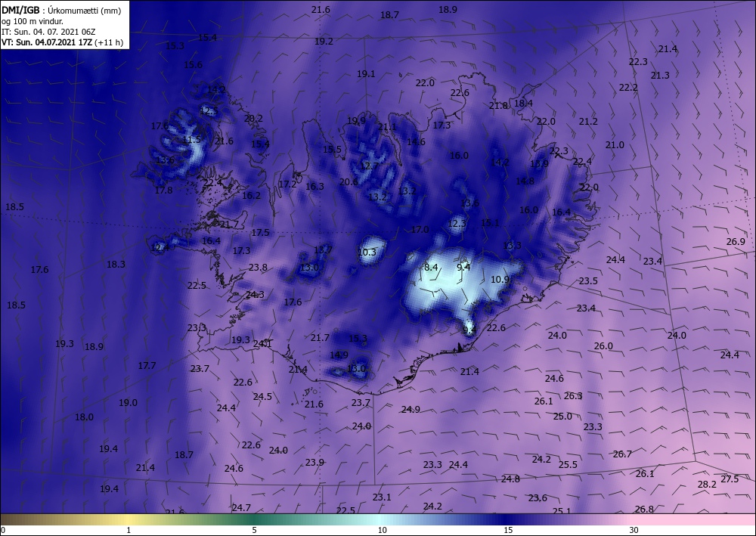This screenshot has height=536, width=756.
Task: Select the 24.1 value on southwest coast
Action: click(x=262, y=344)
